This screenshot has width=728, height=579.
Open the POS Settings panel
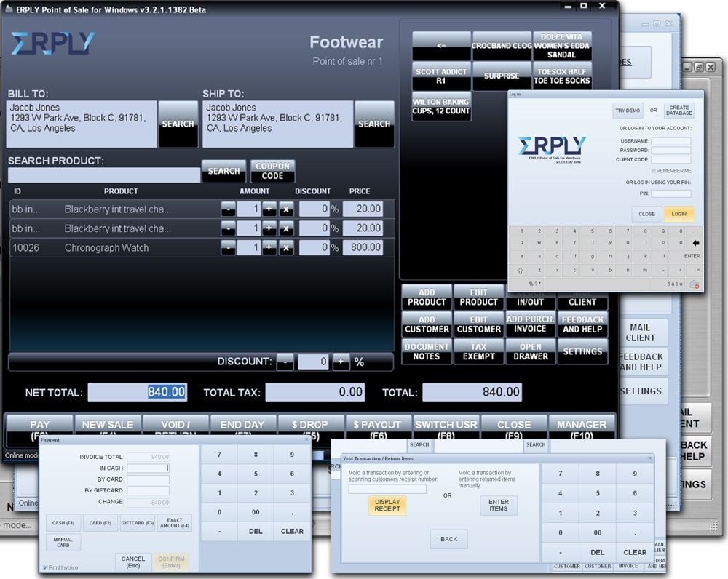tap(582, 351)
